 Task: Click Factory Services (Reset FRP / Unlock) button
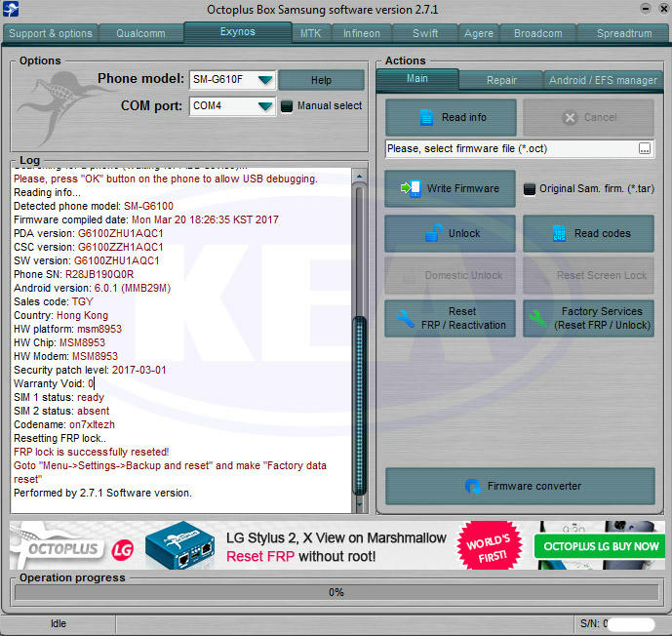pyautogui.click(x=588, y=318)
